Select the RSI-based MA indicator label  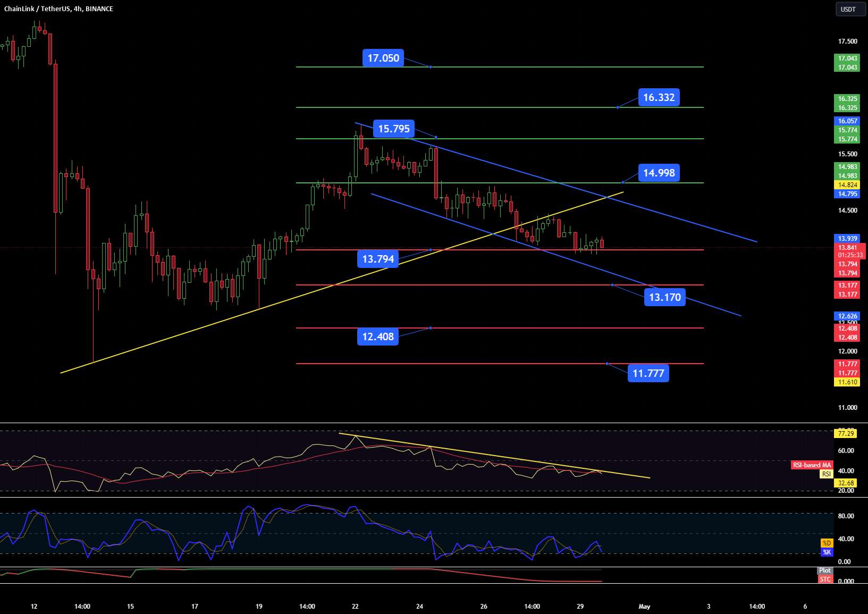[812, 465]
